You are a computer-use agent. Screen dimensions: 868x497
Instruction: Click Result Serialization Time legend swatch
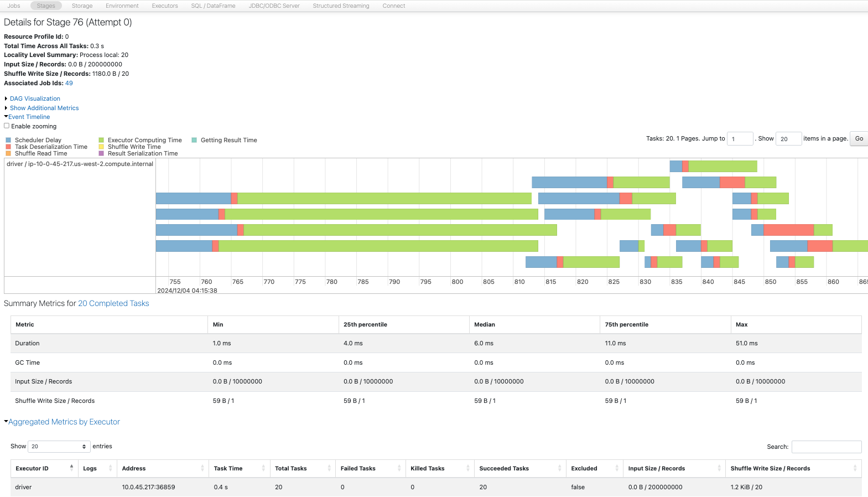click(x=101, y=153)
